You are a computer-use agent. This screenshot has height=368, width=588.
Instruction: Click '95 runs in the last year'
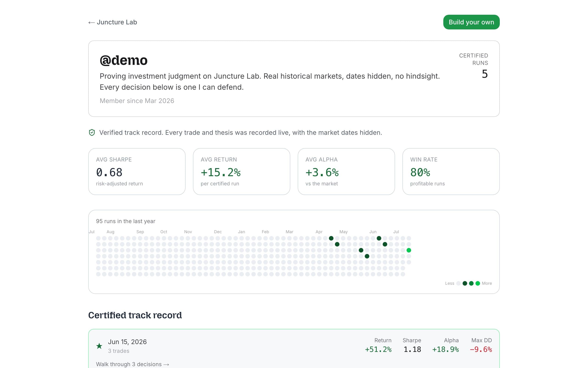coord(126,221)
